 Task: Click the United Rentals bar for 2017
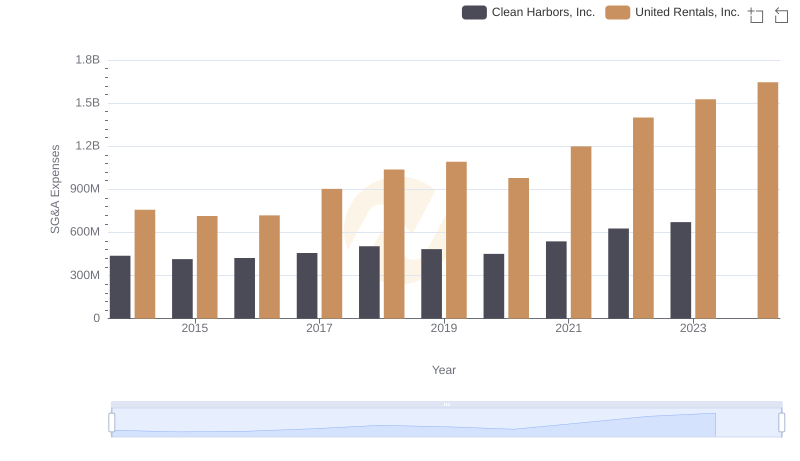pos(332,254)
